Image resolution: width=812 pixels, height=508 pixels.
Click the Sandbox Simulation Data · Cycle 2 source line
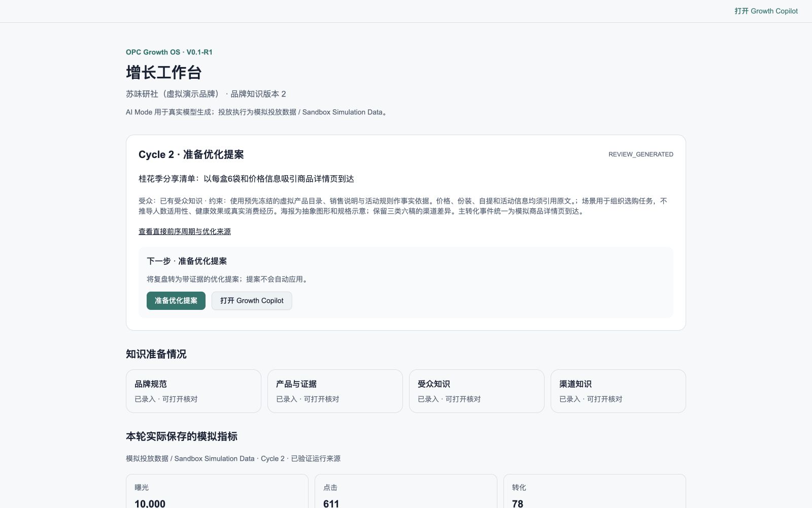233,459
